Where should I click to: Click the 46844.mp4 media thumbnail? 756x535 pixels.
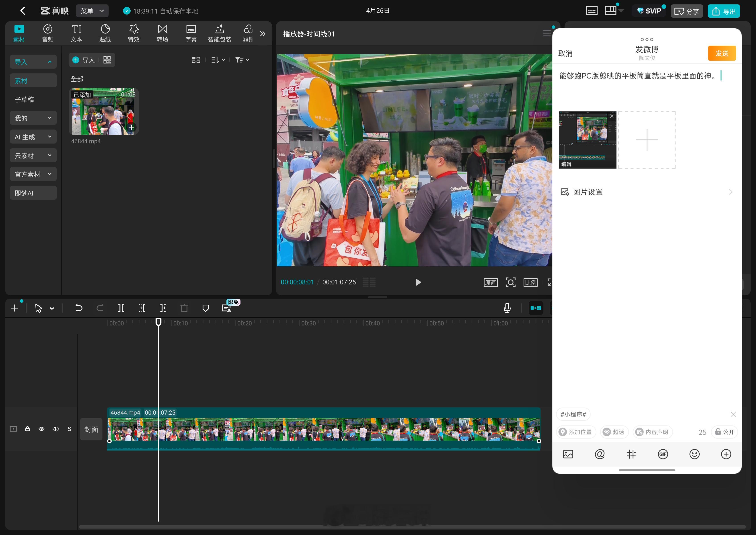tap(103, 111)
